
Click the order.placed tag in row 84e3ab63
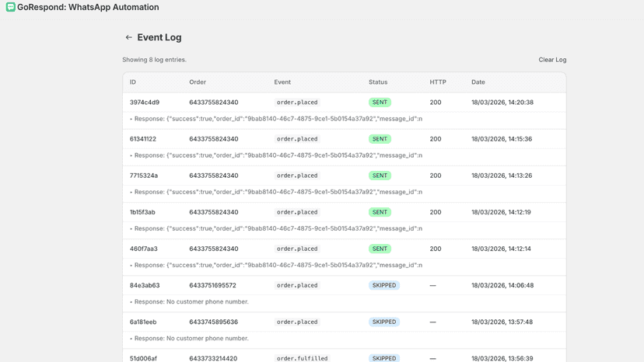tap(297, 285)
